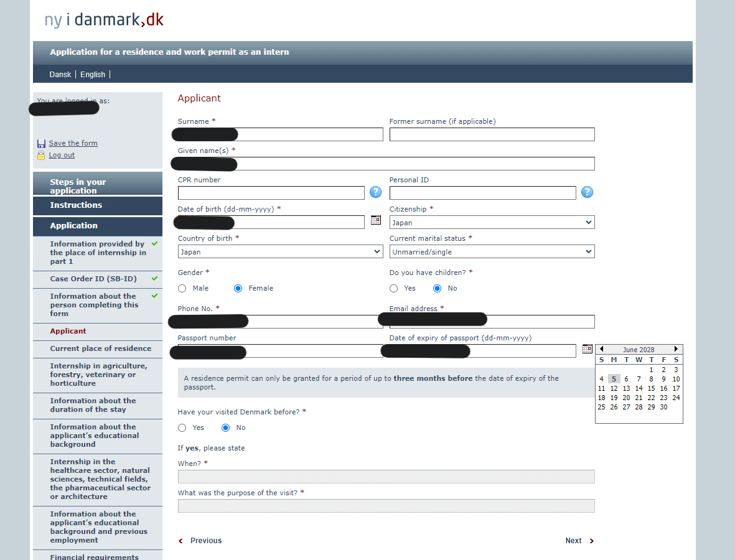Open the passport expiry calendar picker
The image size is (735, 560).
click(x=588, y=348)
